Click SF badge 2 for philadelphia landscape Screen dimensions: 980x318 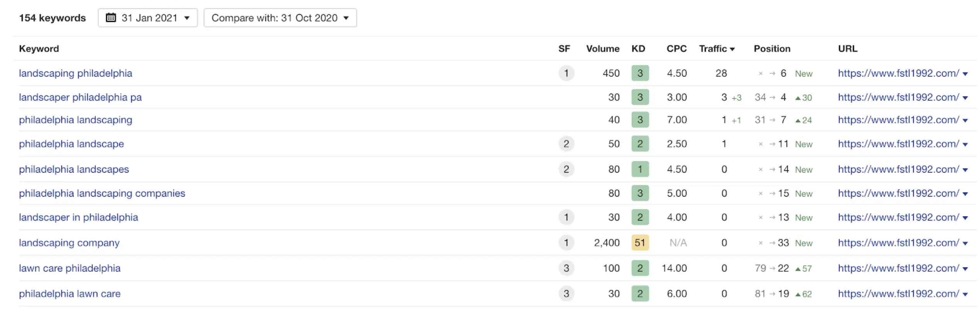[566, 144]
